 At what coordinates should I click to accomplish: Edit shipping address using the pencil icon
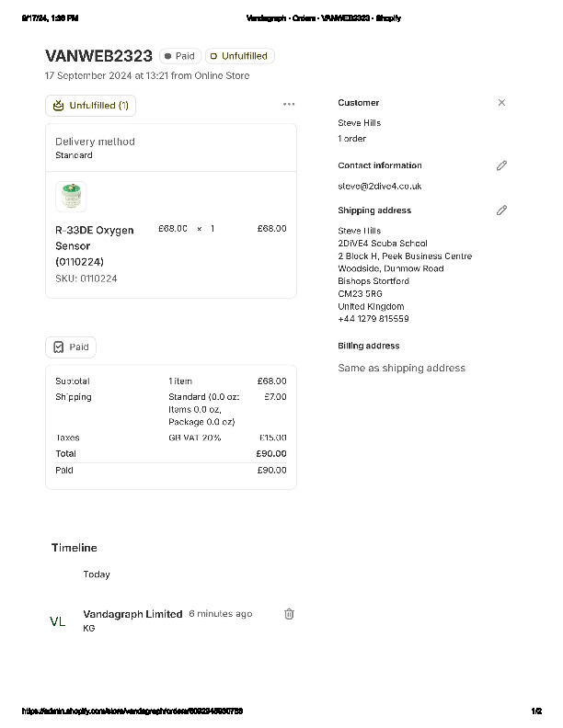tap(501, 210)
